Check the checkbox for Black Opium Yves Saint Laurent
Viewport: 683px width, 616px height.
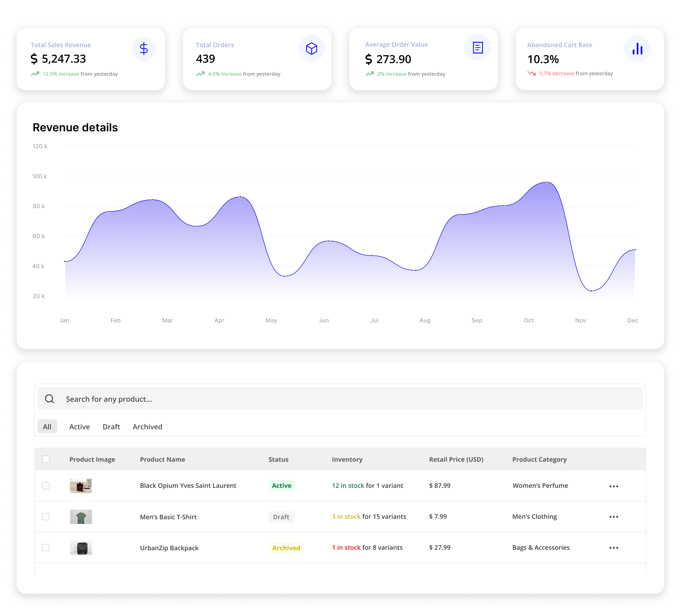coord(46,485)
